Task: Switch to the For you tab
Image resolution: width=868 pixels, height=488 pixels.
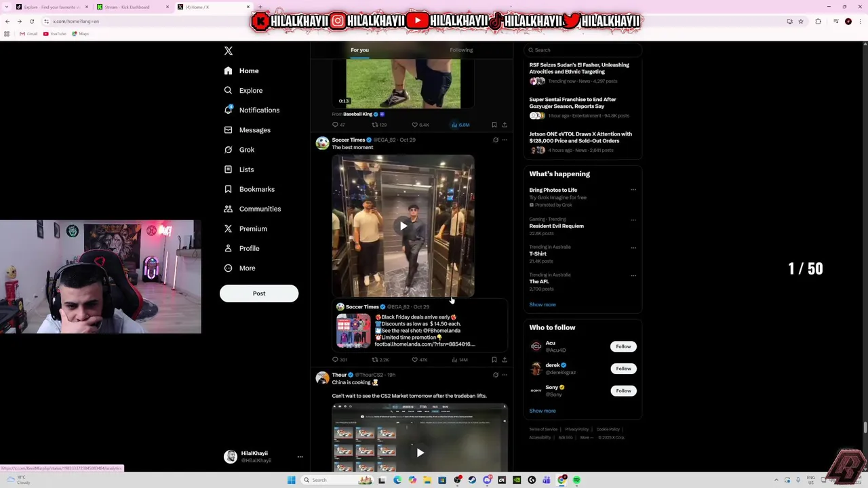Action: point(359,50)
